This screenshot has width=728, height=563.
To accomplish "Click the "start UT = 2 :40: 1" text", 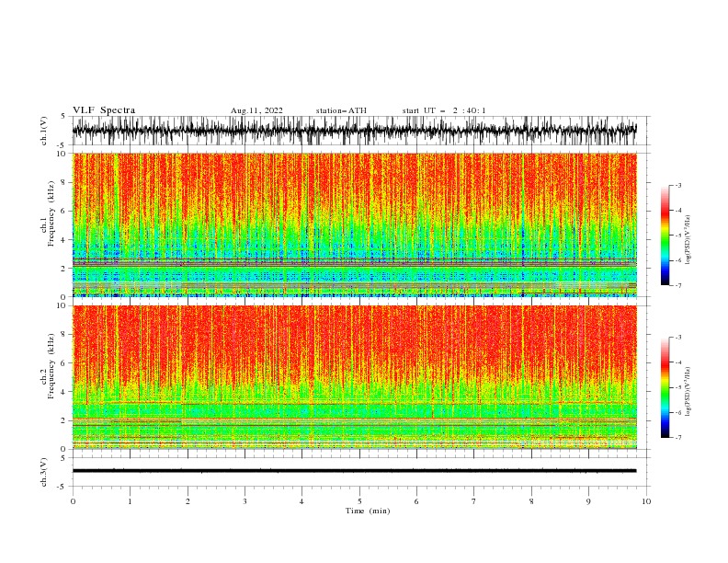I will [x=444, y=110].
